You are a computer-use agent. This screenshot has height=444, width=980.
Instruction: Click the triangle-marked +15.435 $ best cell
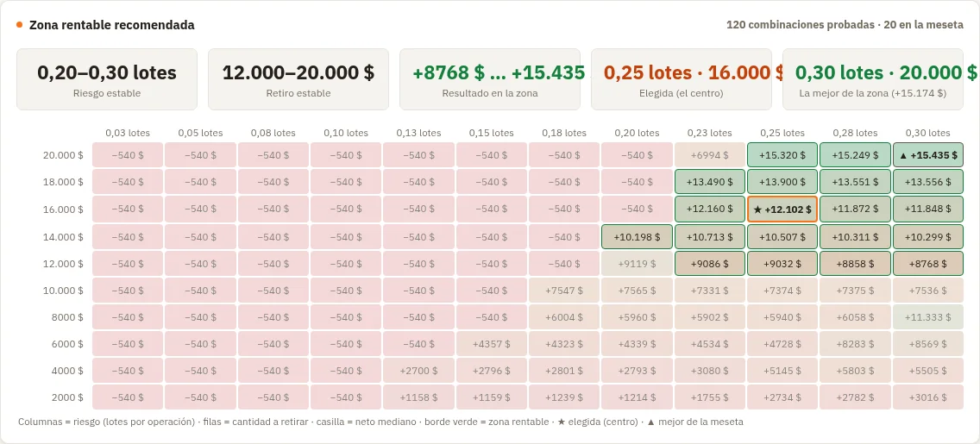point(927,155)
